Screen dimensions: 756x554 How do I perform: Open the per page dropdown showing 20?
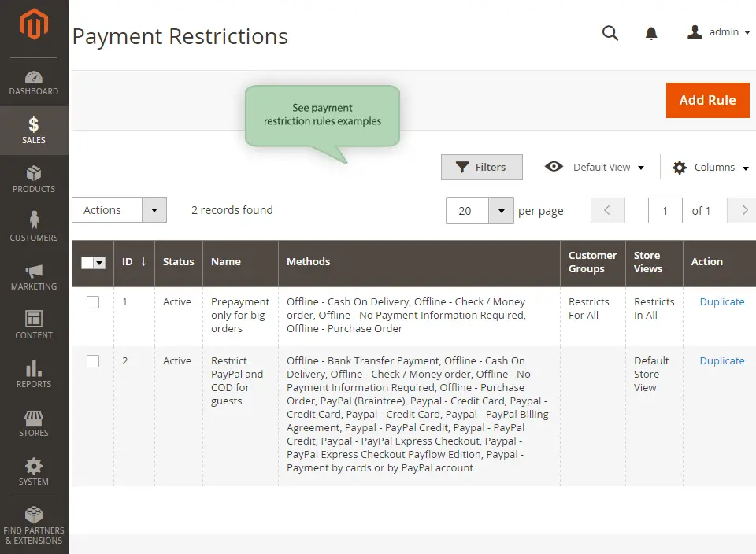coord(479,210)
